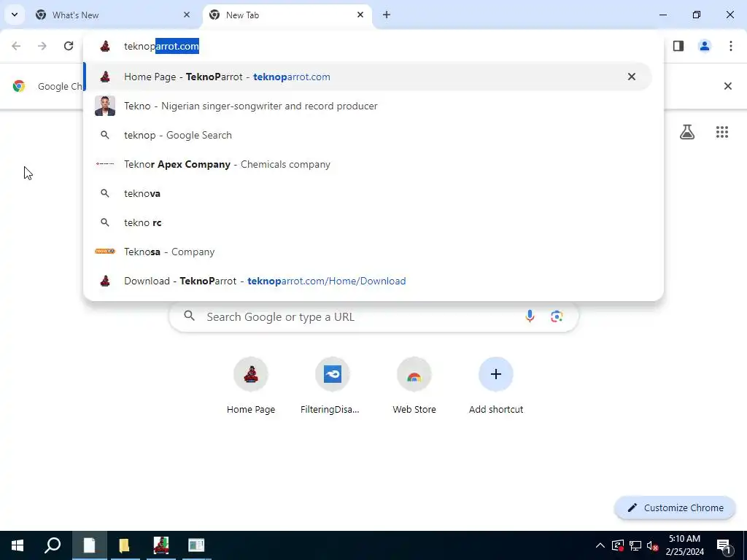Pick the tekno rc search suggestion
The height and width of the screenshot is (560, 747).
pos(368,222)
